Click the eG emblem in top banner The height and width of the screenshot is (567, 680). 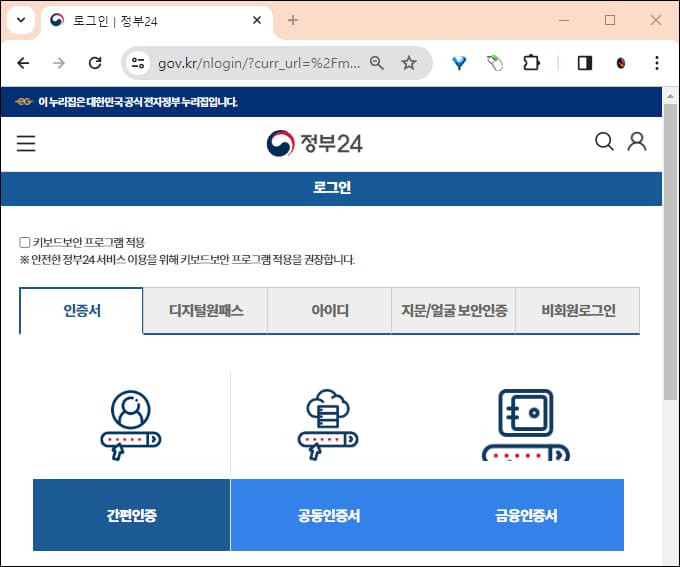coord(24,102)
